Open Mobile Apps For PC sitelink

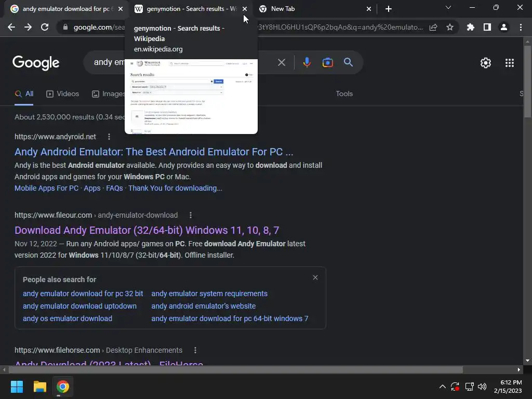[46, 188]
